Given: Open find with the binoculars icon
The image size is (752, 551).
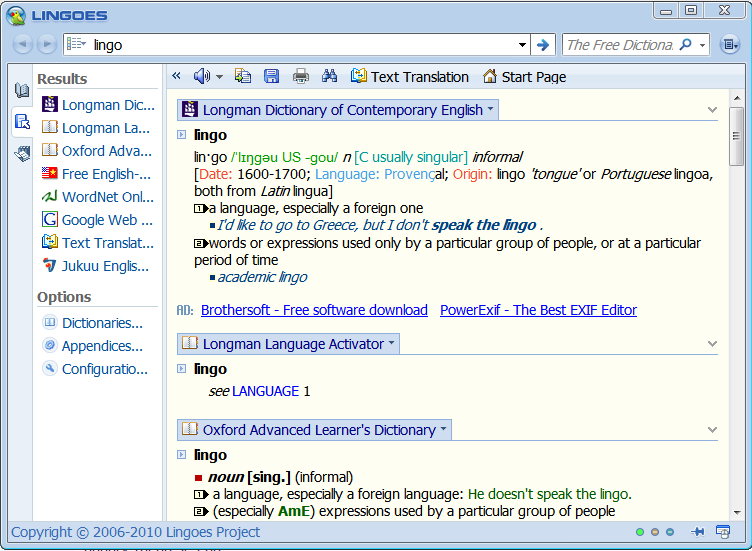Looking at the screenshot, I should 329,76.
